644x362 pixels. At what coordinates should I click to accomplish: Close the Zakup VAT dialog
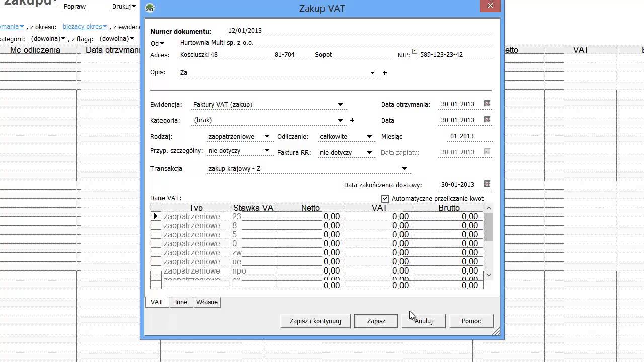pyautogui.click(x=490, y=6)
